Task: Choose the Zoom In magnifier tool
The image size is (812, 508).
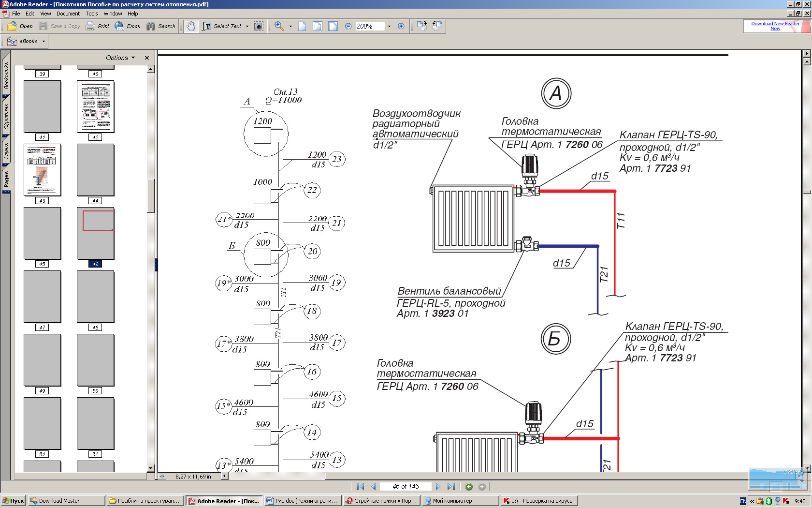Action: coord(279,26)
